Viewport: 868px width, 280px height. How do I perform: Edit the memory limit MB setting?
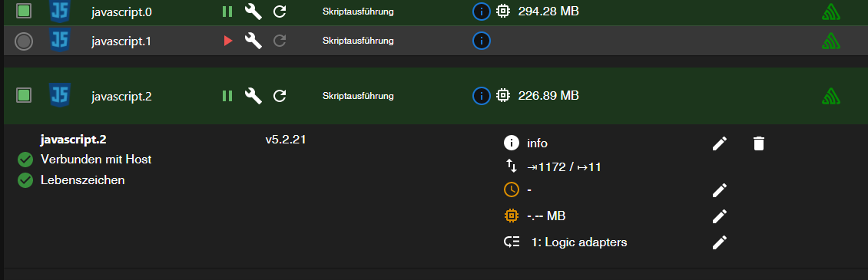tap(719, 216)
